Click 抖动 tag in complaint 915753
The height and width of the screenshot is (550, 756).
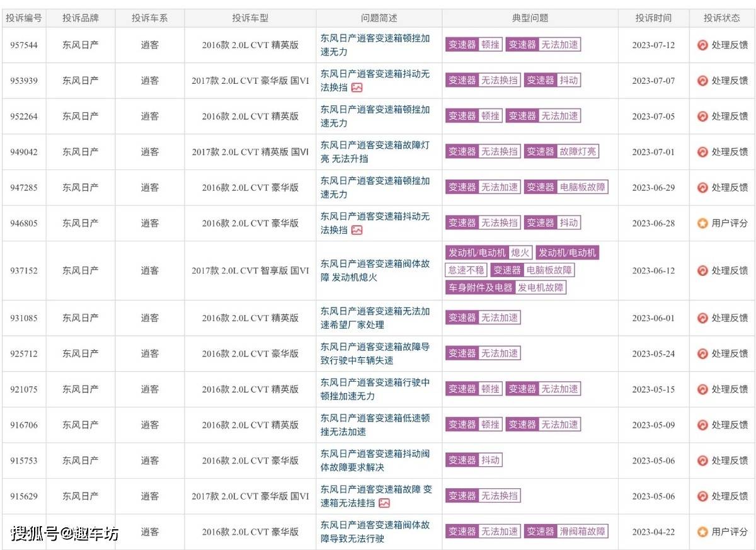(491, 460)
